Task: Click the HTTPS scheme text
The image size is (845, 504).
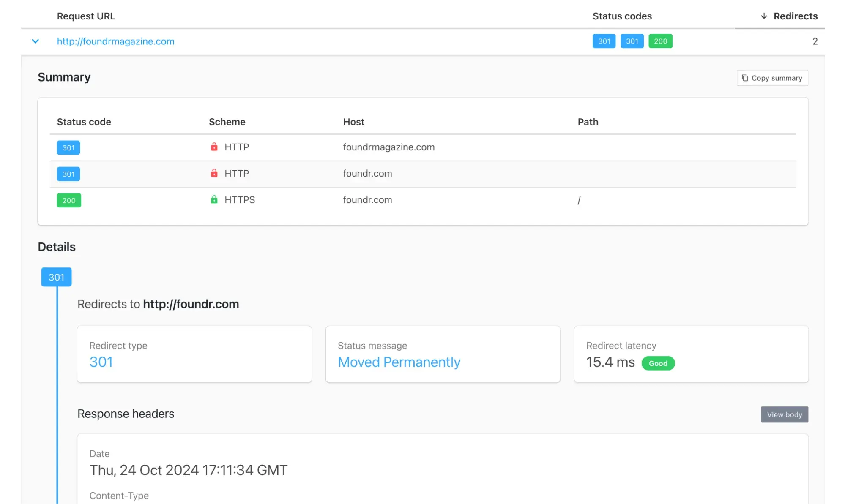Action: point(240,200)
